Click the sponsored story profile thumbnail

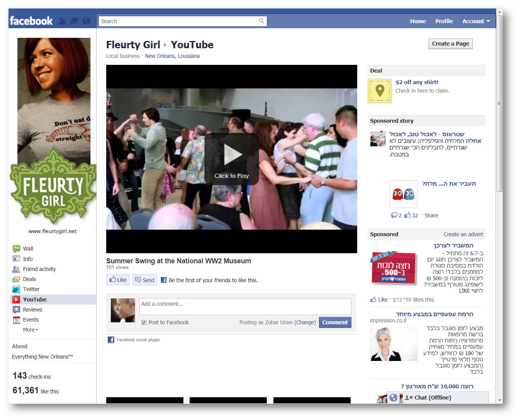click(378, 139)
